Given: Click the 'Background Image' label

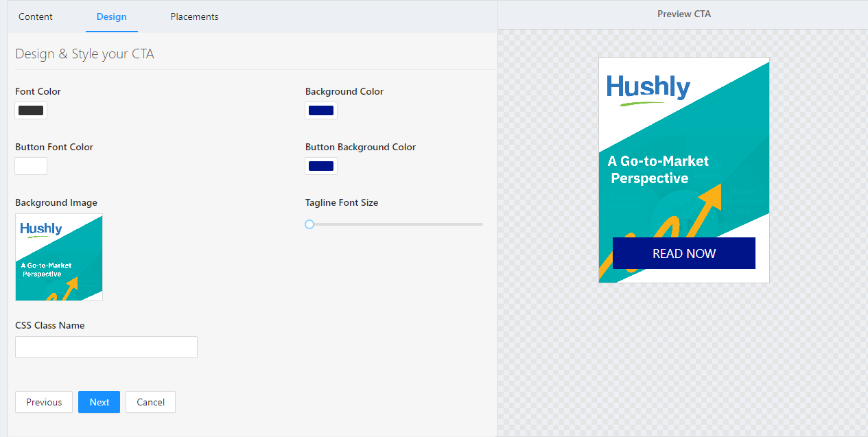Looking at the screenshot, I should (x=56, y=202).
